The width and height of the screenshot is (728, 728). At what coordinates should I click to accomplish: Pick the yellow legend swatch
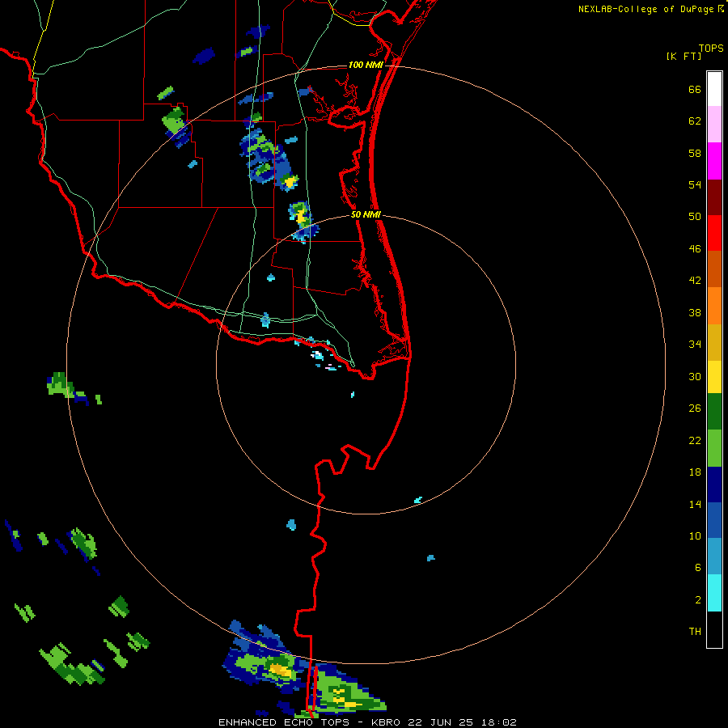pyautogui.click(x=714, y=377)
